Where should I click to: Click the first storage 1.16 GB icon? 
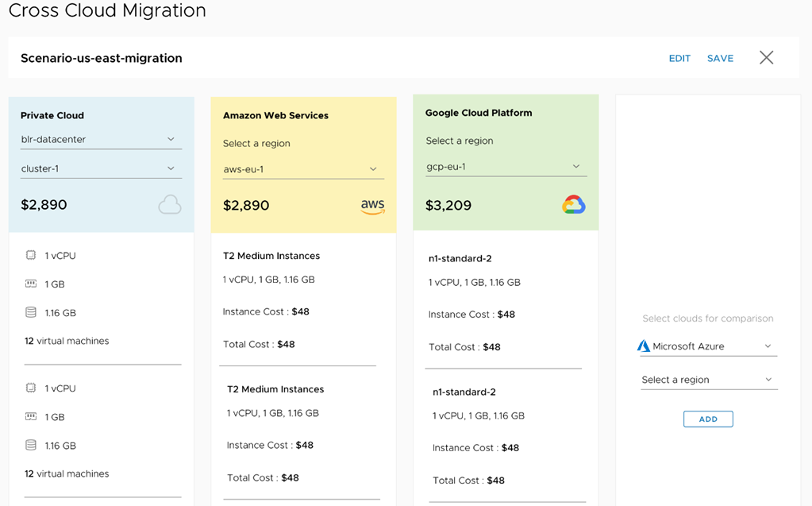(31, 312)
